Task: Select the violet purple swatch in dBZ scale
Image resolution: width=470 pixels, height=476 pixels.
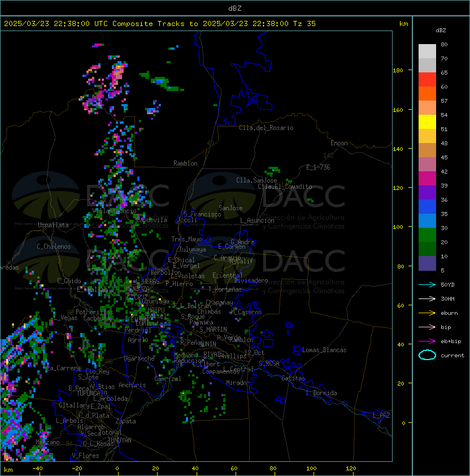Action: click(x=427, y=193)
